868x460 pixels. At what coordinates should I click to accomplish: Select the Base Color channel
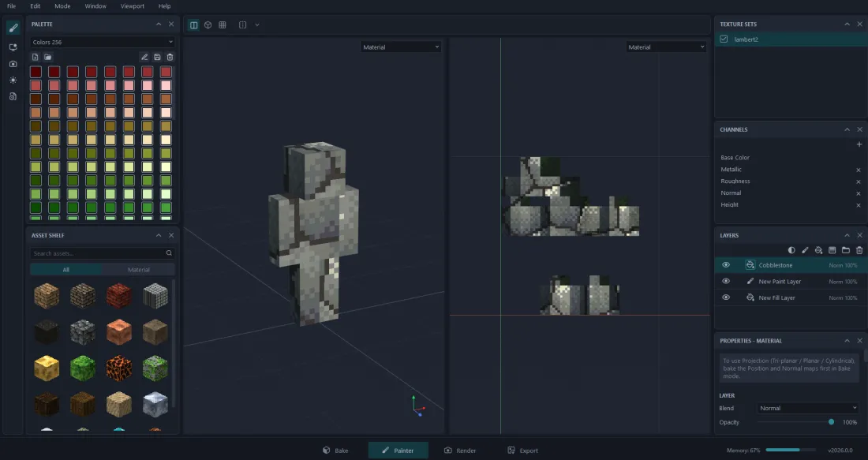(x=735, y=158)
